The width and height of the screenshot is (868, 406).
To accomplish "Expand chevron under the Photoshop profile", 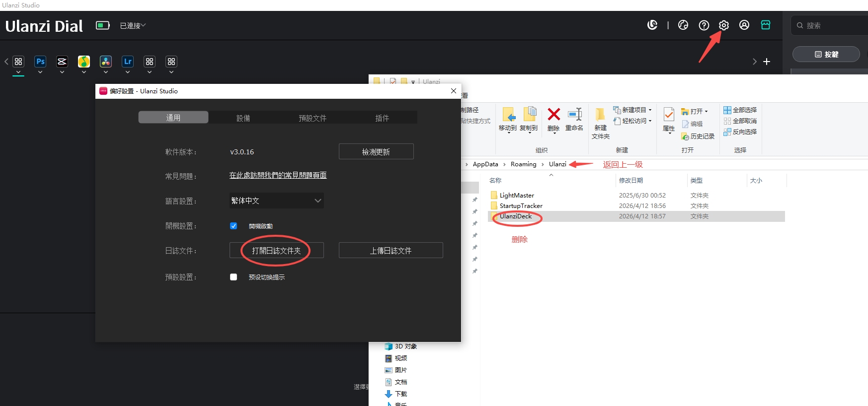I will pos(40,72).
